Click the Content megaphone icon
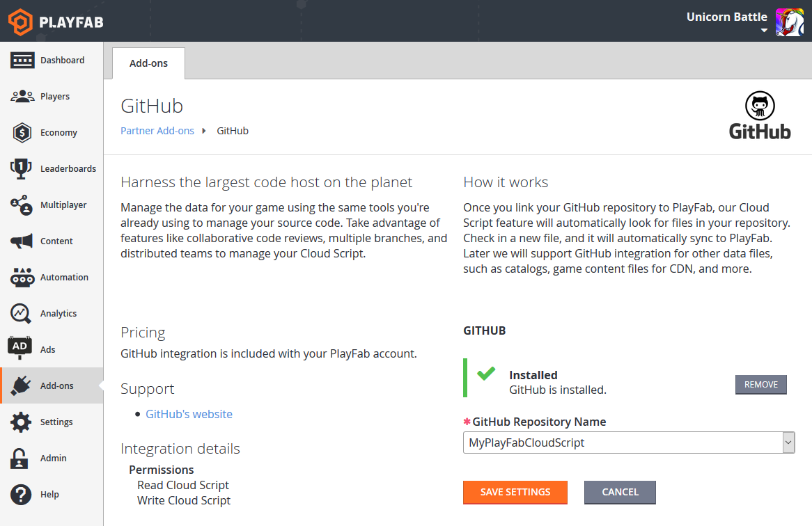 click(21, 241)
